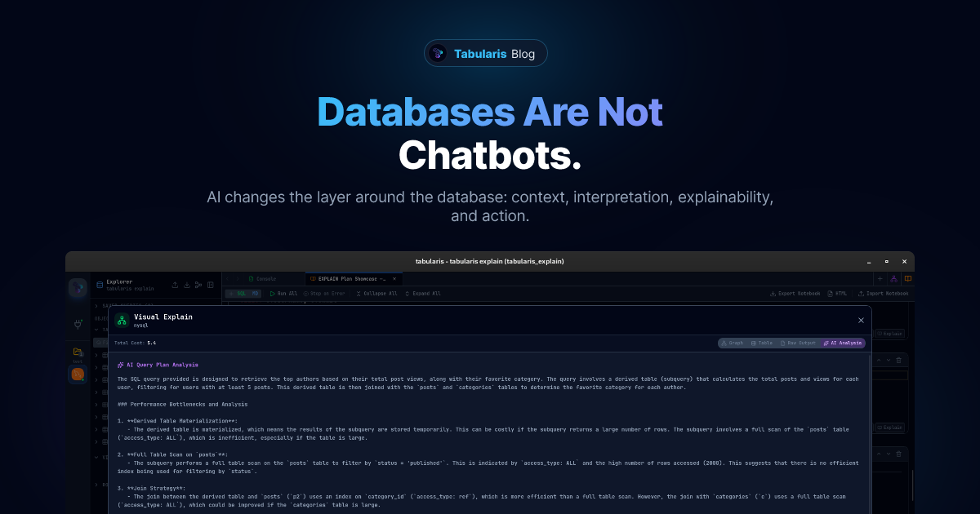Open the purple schema graph icon top right
Image resolution: width=980 pixels, height=514 pixels.
894,278
